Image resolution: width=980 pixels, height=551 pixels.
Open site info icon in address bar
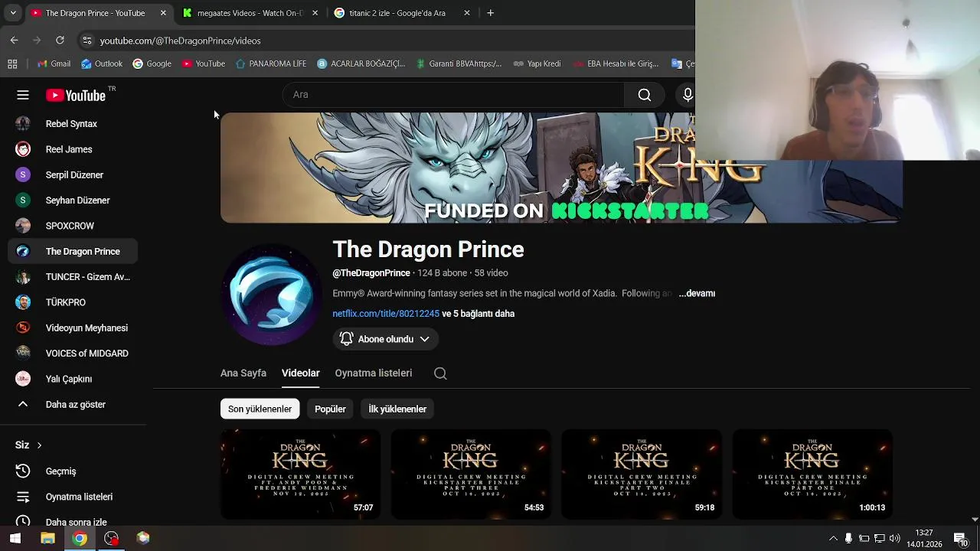click(87, 41)
